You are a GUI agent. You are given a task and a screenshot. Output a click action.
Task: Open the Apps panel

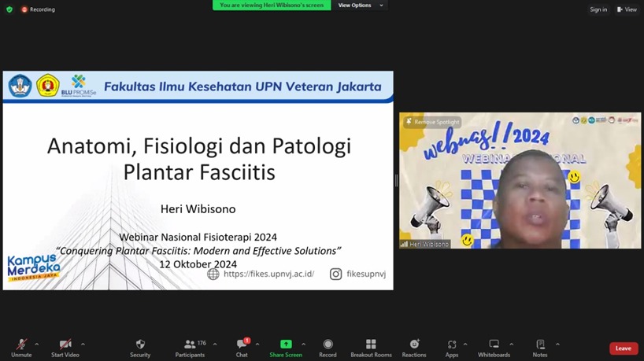[x=452, y=348]
